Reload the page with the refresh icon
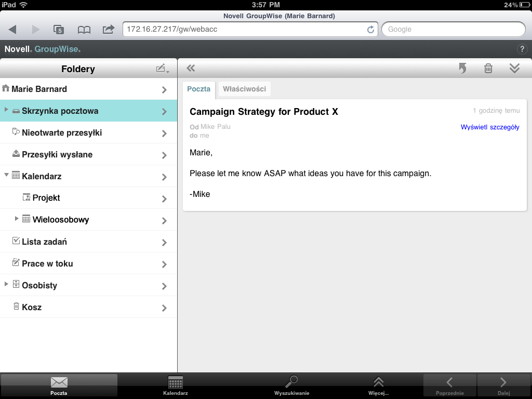532x399 pixels. [370, 30]
